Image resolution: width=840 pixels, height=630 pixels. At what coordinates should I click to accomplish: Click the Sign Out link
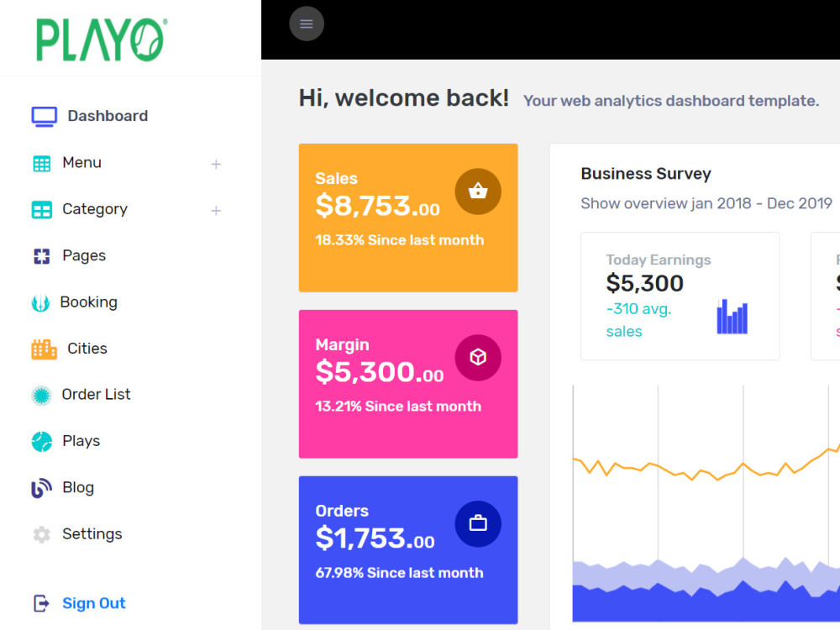click(94, 603)
